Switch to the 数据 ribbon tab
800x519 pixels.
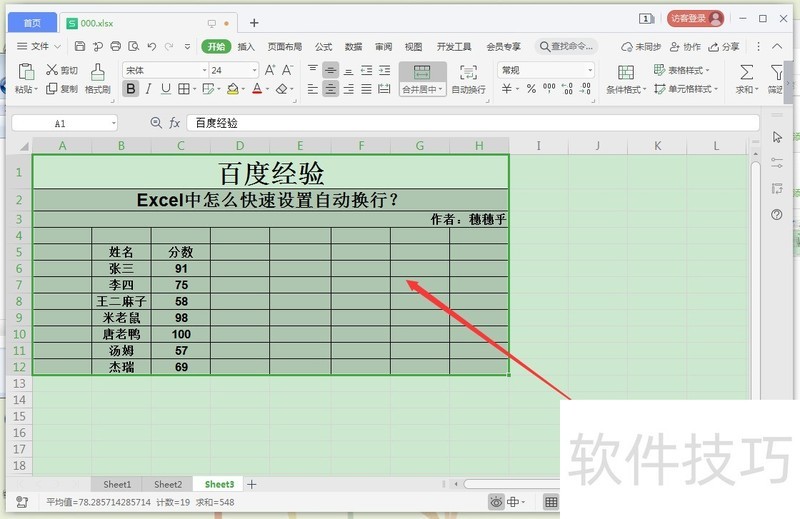tap(353, 46)
